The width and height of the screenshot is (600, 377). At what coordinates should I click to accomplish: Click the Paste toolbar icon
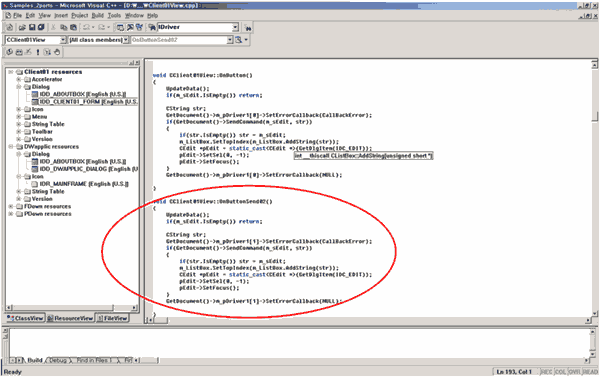coord(73,27)
